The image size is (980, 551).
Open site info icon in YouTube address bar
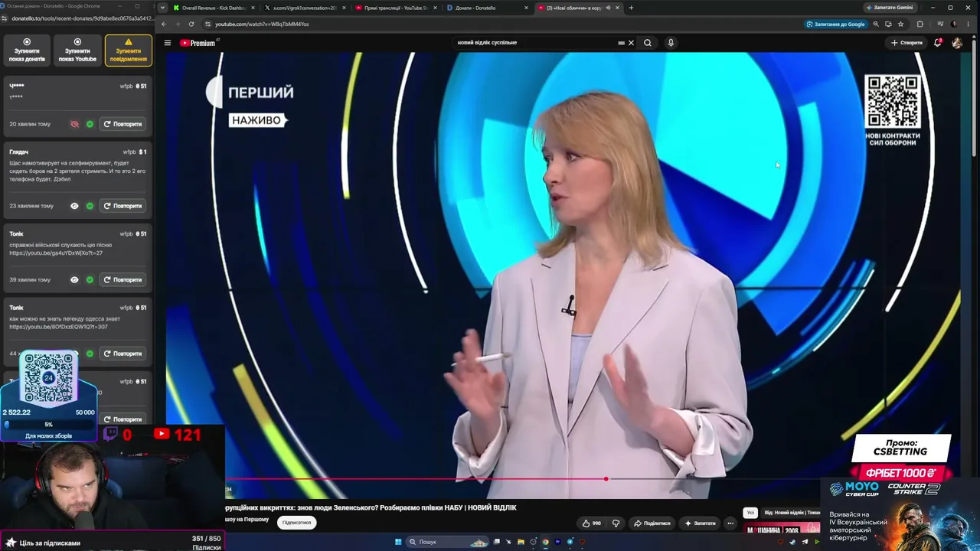tap(207, 24)
